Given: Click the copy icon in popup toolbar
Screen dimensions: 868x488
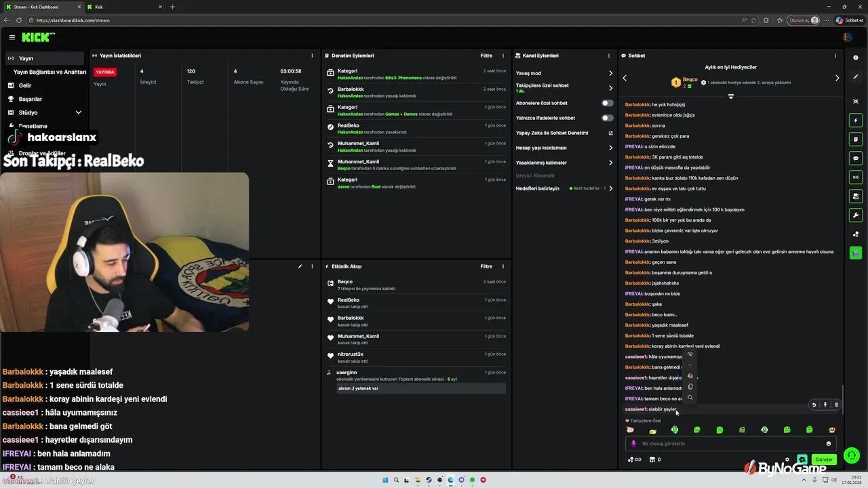Looking at the screenshot, I should 690,387.
